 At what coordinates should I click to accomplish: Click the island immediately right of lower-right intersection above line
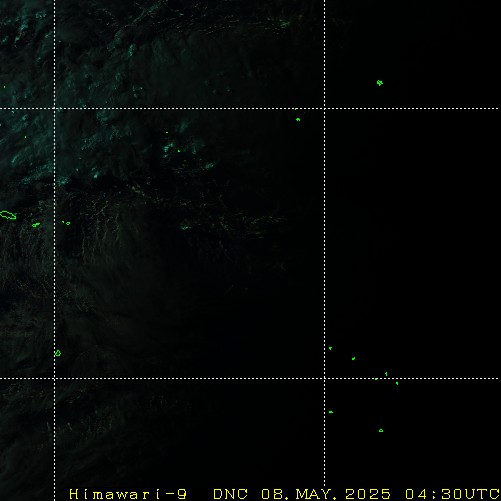(330, 348)
